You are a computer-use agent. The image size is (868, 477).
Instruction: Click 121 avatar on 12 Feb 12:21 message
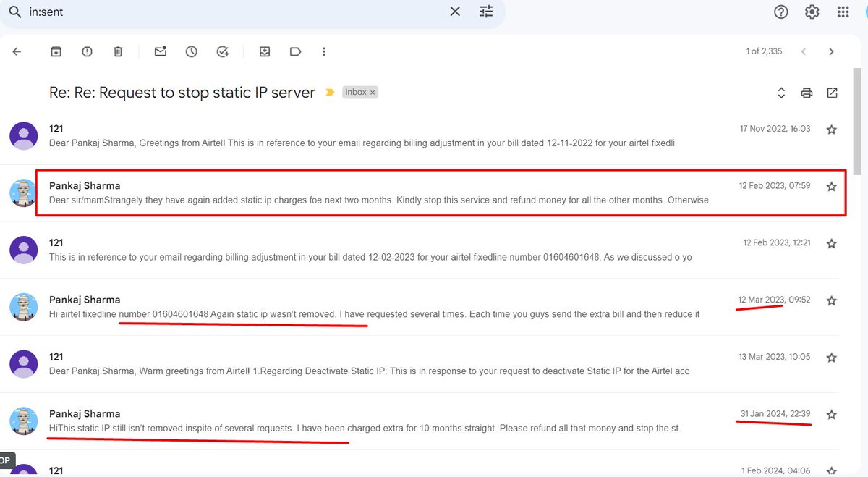[24, 250]
